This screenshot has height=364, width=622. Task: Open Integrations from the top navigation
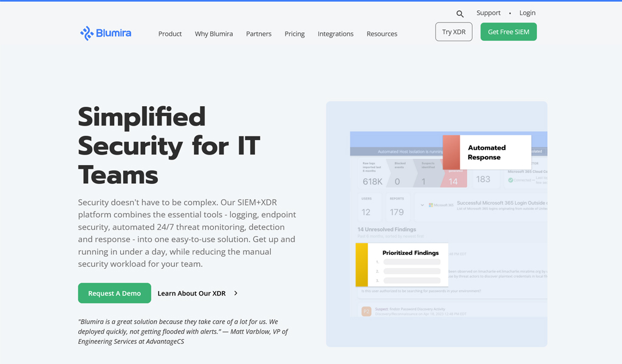click(x=335, y=34)
